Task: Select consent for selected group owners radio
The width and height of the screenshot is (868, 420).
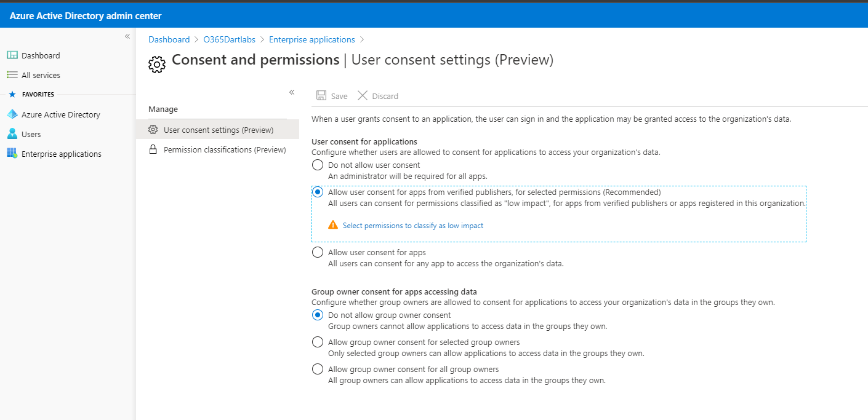Action: point(318,342)
